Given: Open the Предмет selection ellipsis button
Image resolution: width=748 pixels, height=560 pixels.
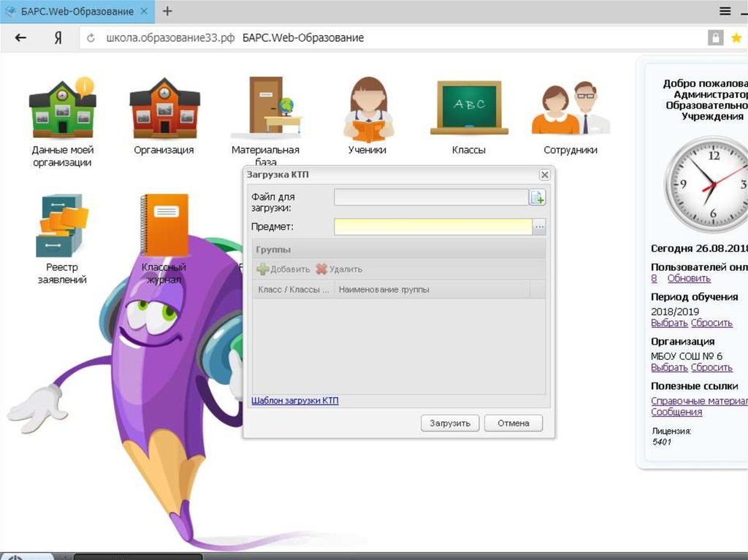Looking at the screenshot, I should pyautogui.click(x=539, y=227).
